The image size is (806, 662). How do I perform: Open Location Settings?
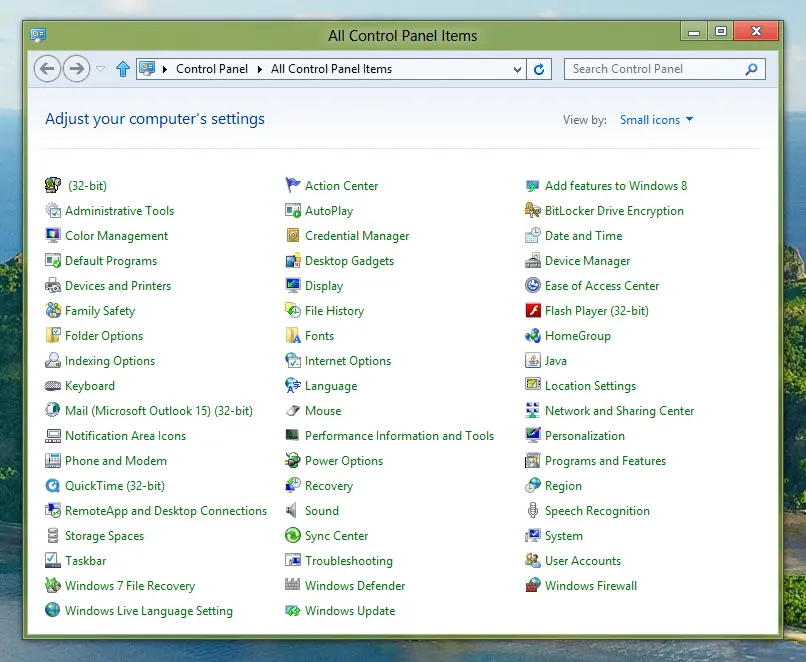tap(590, 385)
